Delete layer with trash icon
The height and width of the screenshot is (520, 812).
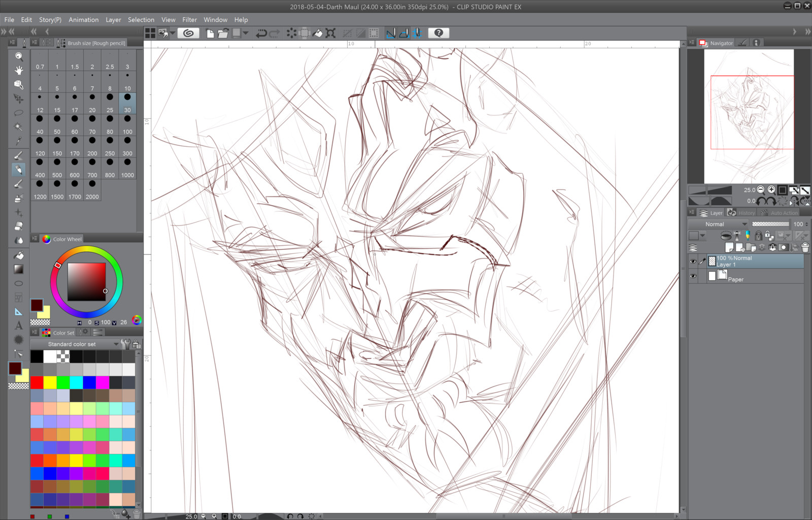point(805,247)
